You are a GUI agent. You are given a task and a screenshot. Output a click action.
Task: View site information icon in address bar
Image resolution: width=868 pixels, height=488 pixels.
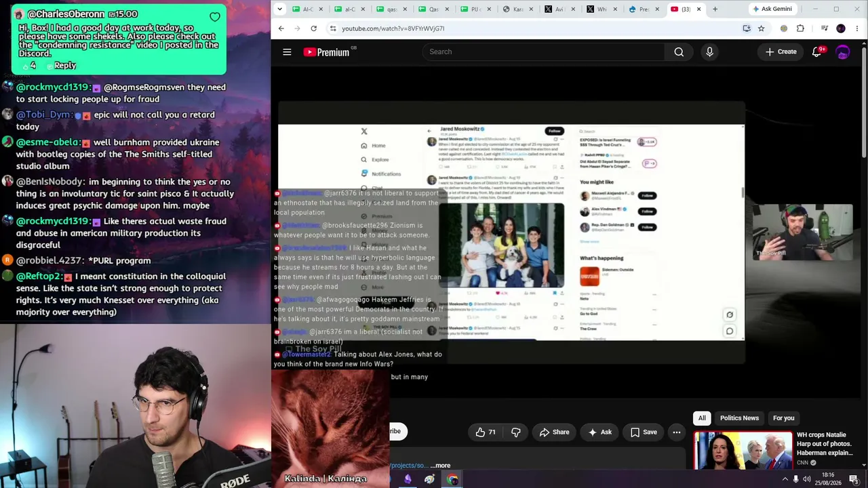332,28
